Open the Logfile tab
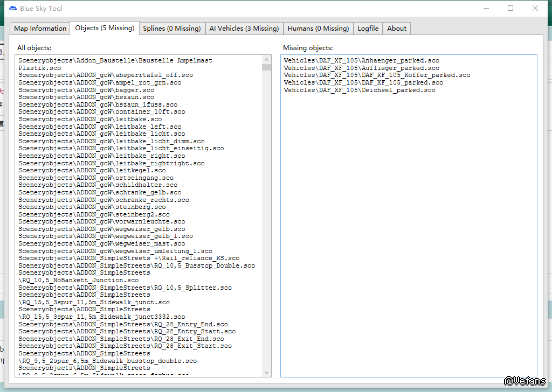 click(x=368, y=29)
